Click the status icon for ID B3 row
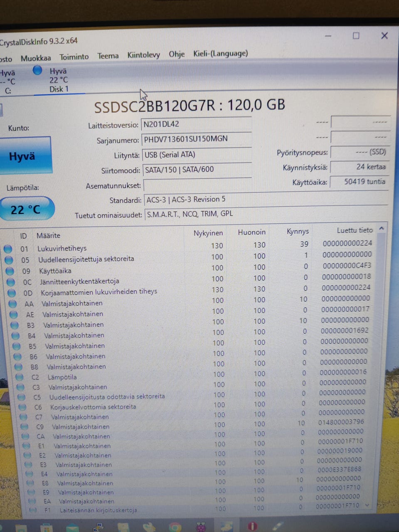Viewport: 399px width, 532px height. (15, 325)
